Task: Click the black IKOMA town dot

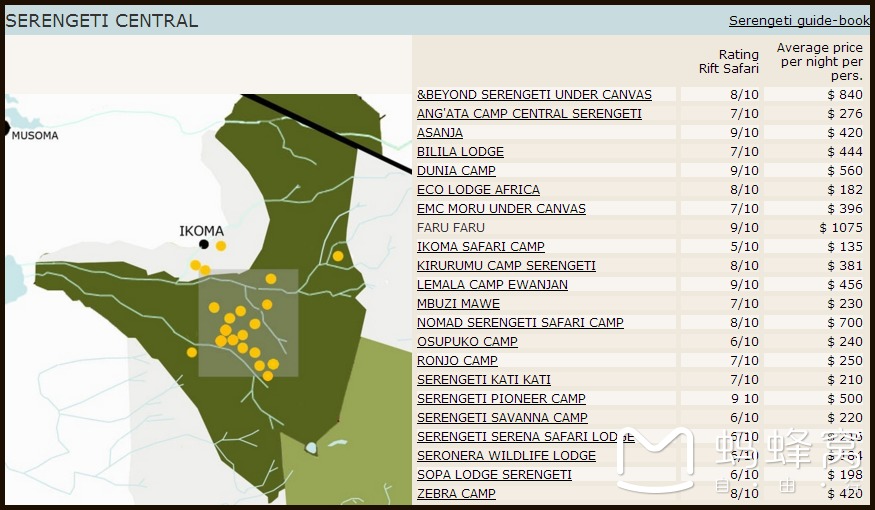Action: [x=204, y=244]
